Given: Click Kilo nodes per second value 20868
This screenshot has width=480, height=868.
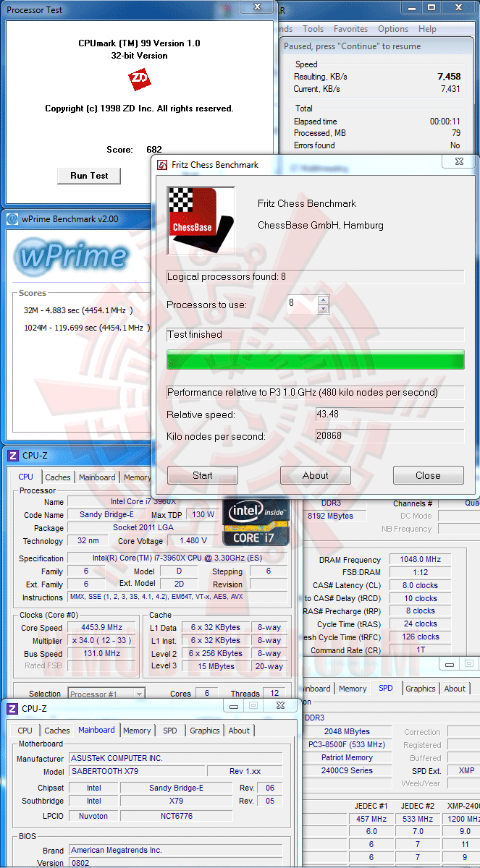Looking at the screenshot, I should [x=390, y=436].
